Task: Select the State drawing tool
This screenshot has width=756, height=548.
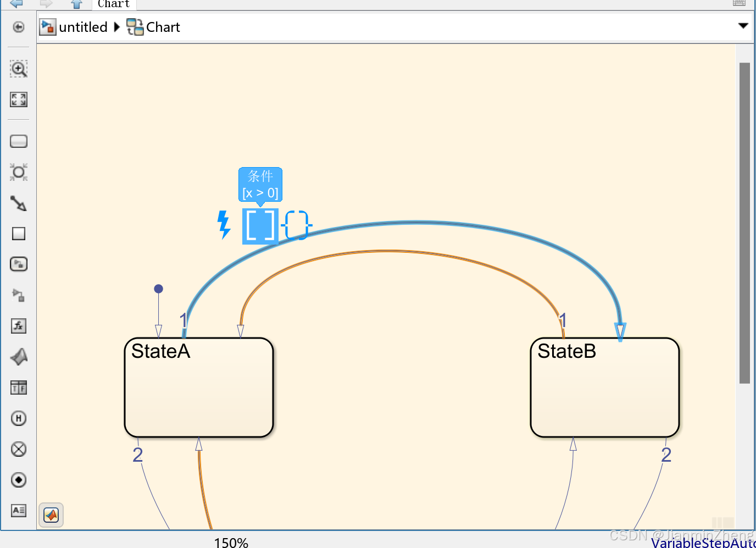Action: [x=18, y=141]
